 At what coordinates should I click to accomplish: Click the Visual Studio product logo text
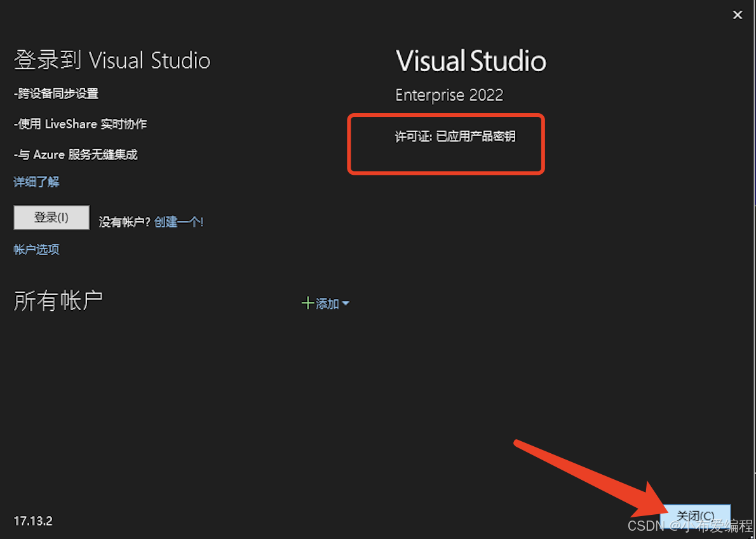pyautogui.click(x=471, y=61)
